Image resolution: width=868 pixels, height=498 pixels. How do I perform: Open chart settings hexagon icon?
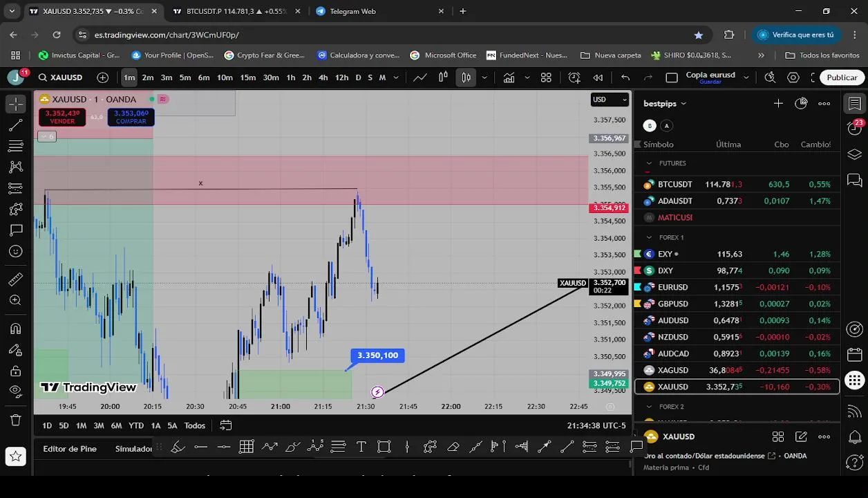pos(793,77)
